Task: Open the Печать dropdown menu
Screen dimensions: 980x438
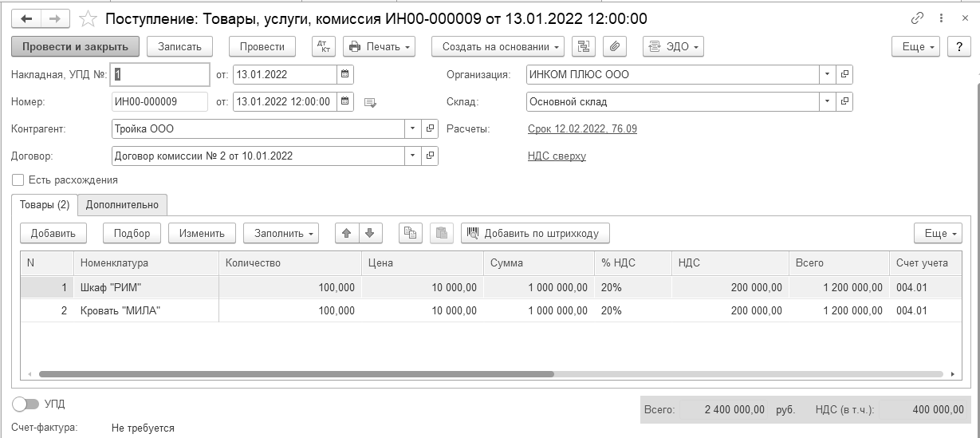Action: (x=380, y=46)
